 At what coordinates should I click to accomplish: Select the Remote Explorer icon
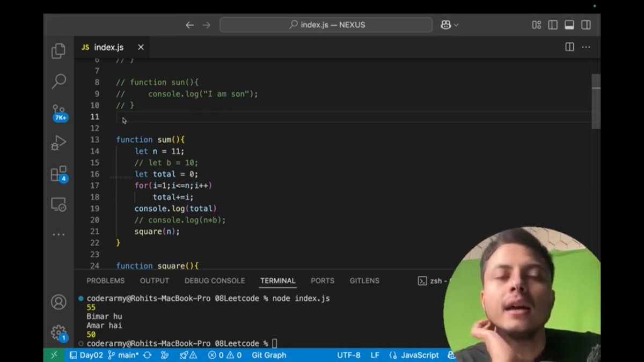58,204
